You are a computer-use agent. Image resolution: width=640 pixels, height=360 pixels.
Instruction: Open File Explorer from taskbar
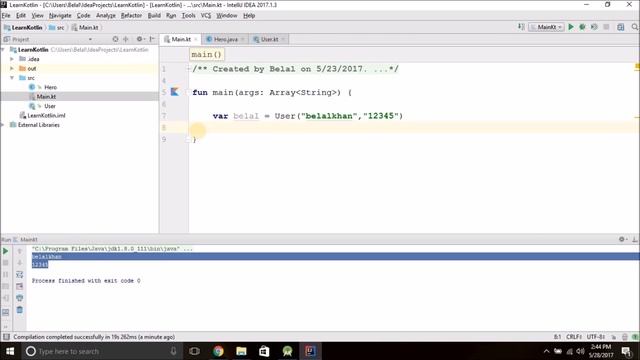point(241,351)
